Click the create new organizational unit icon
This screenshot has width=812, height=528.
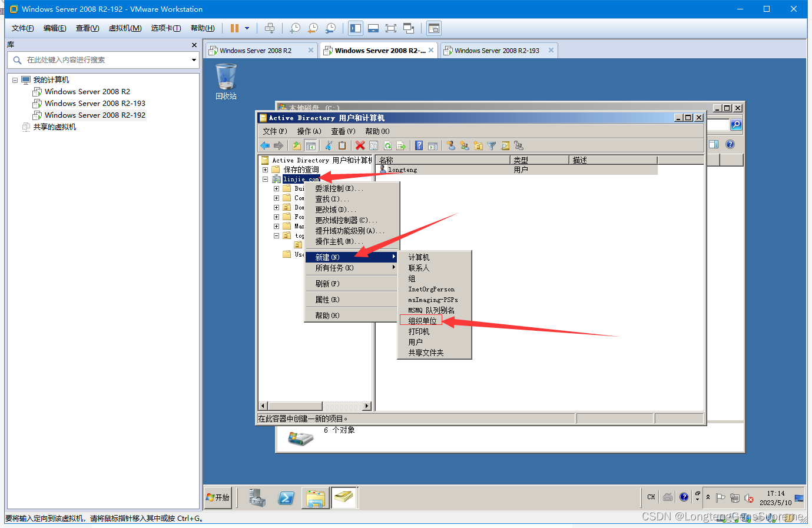pyautogui.click(x=478, y=145)
